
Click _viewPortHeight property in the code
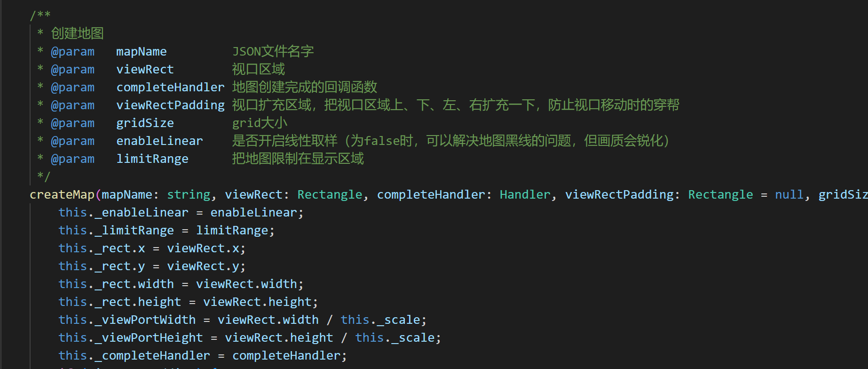tap(152, 337)
